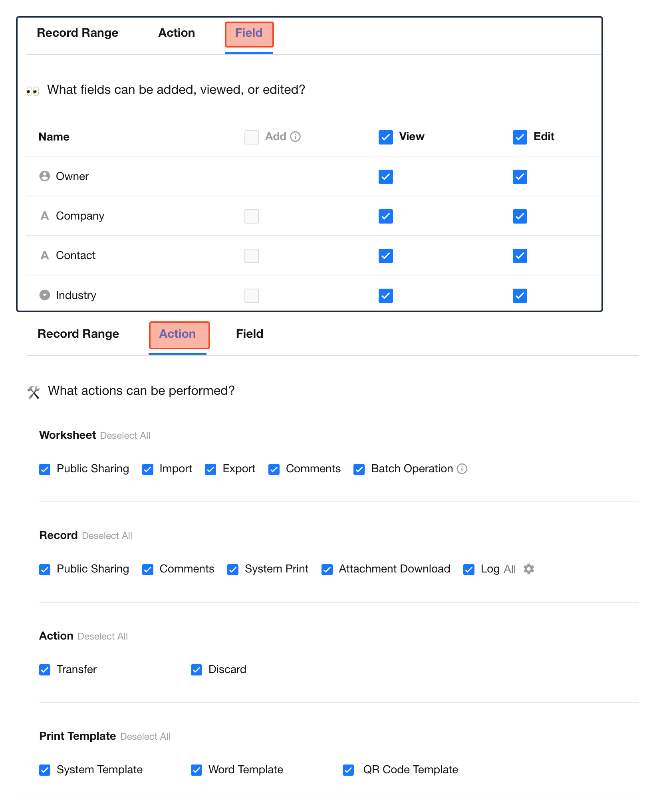Viewport: 655px width, 812px height.
Task: Toggle the View all fields header checkbox
Action: click(386, 137)
